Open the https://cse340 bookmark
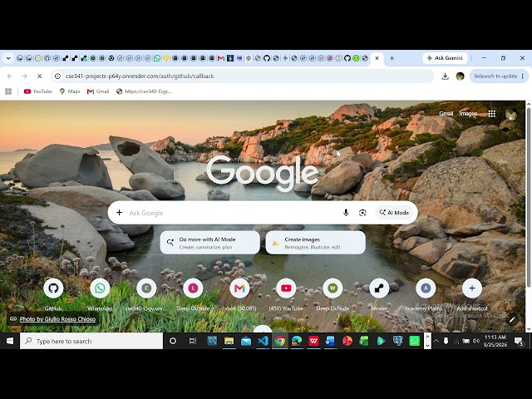 coord(144,91)
